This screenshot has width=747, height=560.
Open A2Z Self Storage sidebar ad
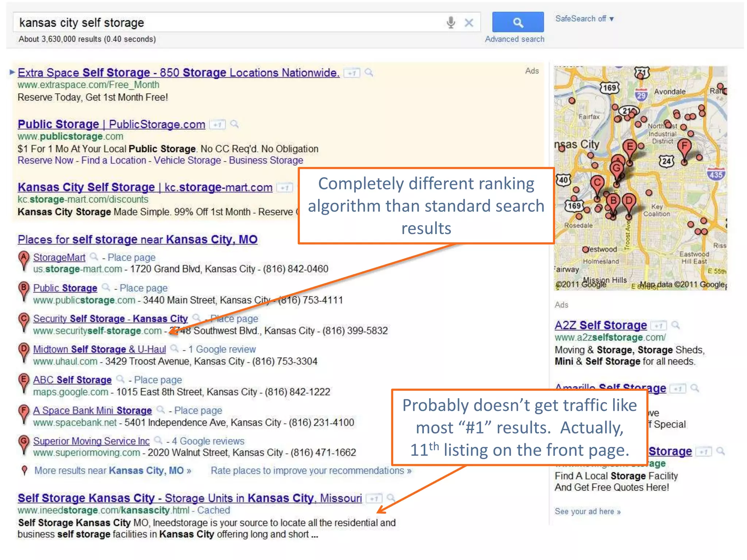601,325
